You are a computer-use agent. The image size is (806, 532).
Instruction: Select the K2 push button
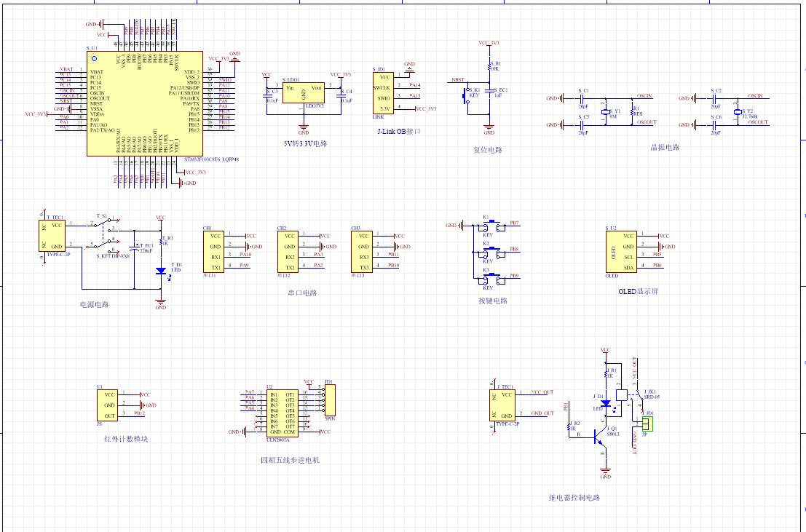493,252
